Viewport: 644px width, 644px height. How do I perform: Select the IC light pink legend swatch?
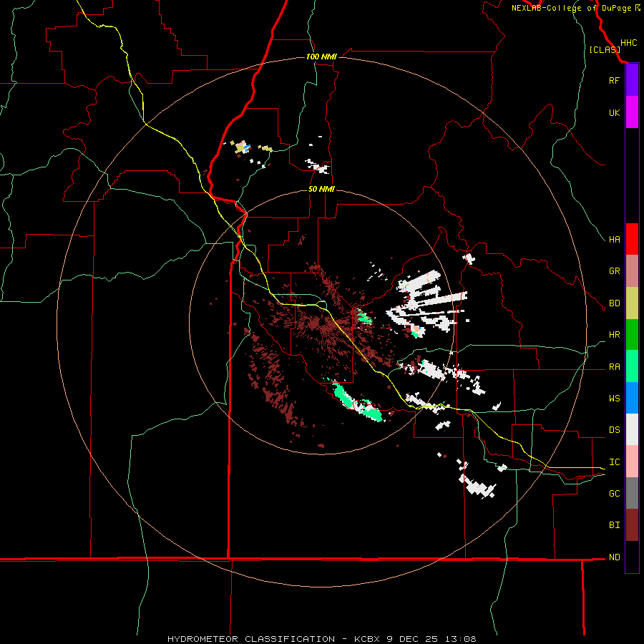(632, 462)
